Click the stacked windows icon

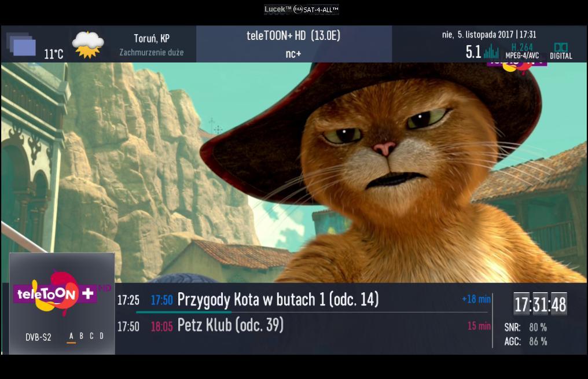pos(21,44)
